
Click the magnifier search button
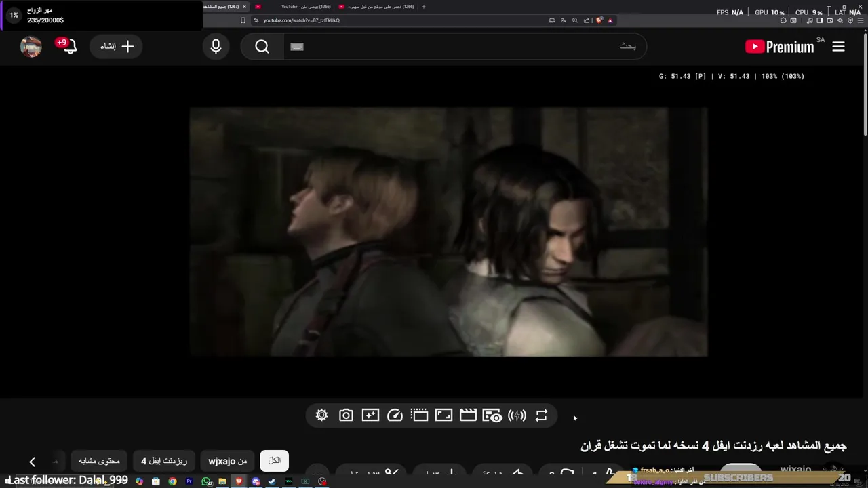click(262, 47)
